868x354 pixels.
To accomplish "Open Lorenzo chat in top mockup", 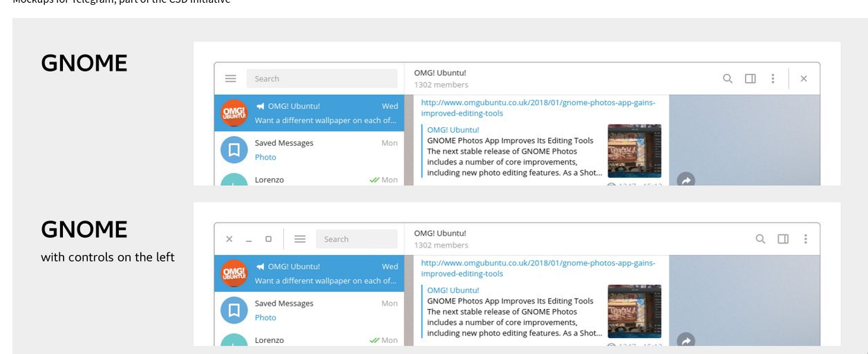I will pyautogui.click(x=309, y=178).
